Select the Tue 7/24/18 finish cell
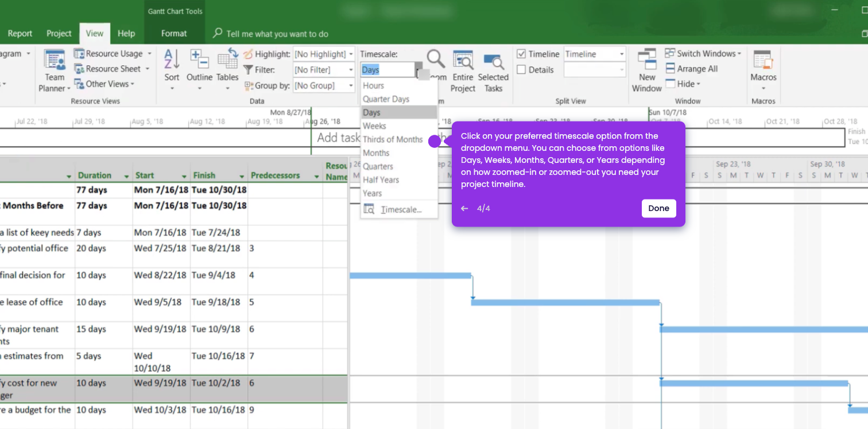The image size is (868, 429). [x=219, y=232]
